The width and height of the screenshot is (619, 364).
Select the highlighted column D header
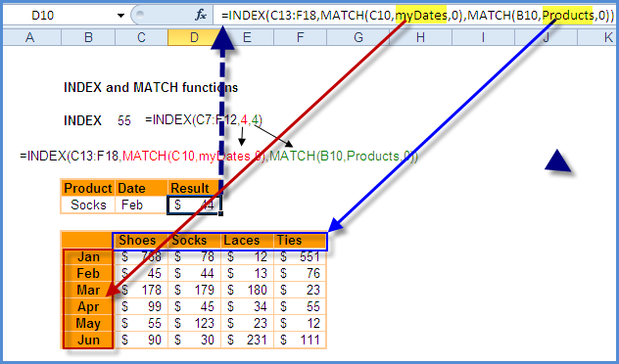coord(194,37)
